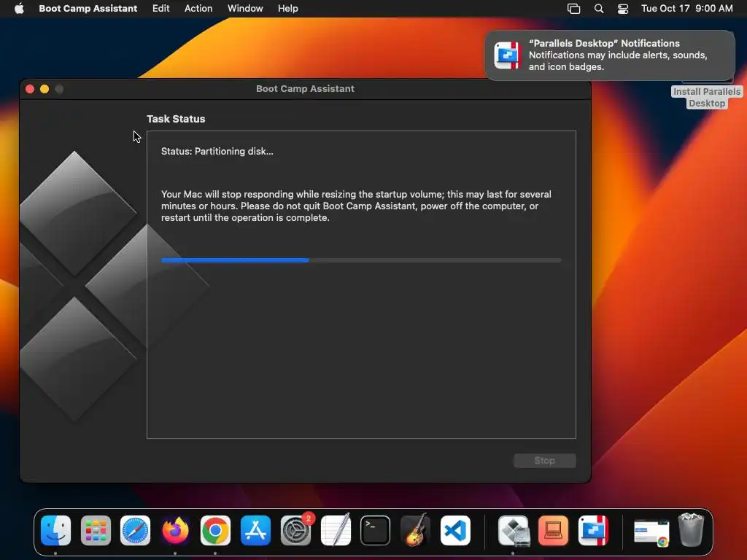Image resolution: width=747 pixels, height=560 pixels.
Task: Open System Settings from the Dock
Action: click(x=295, y=530)
